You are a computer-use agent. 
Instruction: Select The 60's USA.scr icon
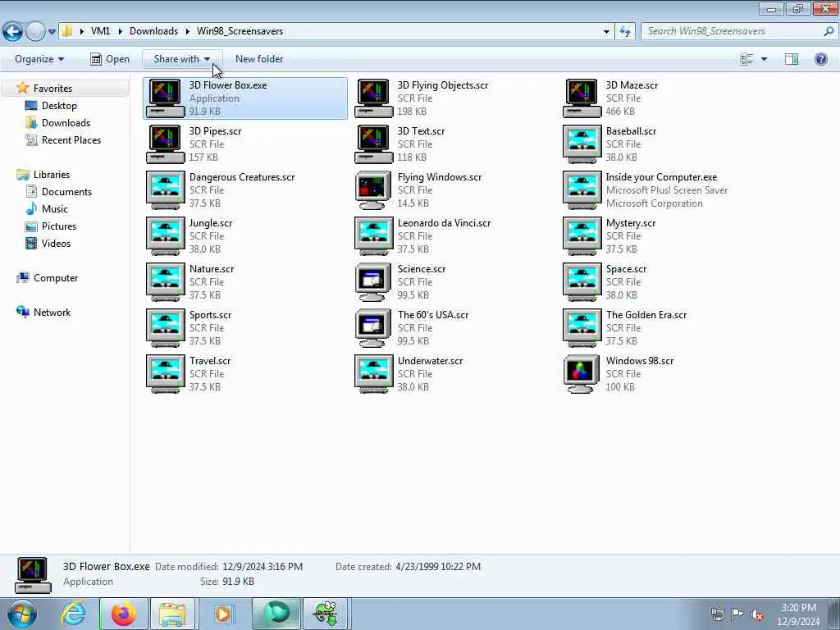(373, 328)
